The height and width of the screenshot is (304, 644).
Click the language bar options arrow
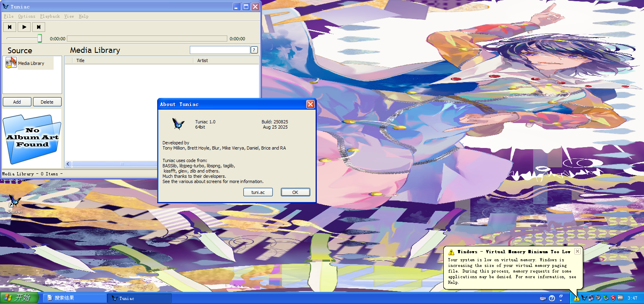(561, 300)
